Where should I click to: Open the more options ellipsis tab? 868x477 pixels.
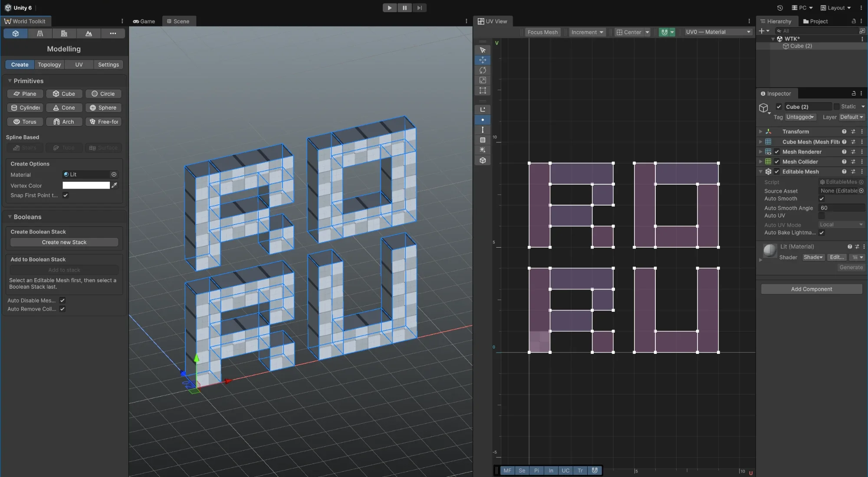pos(113,33)
